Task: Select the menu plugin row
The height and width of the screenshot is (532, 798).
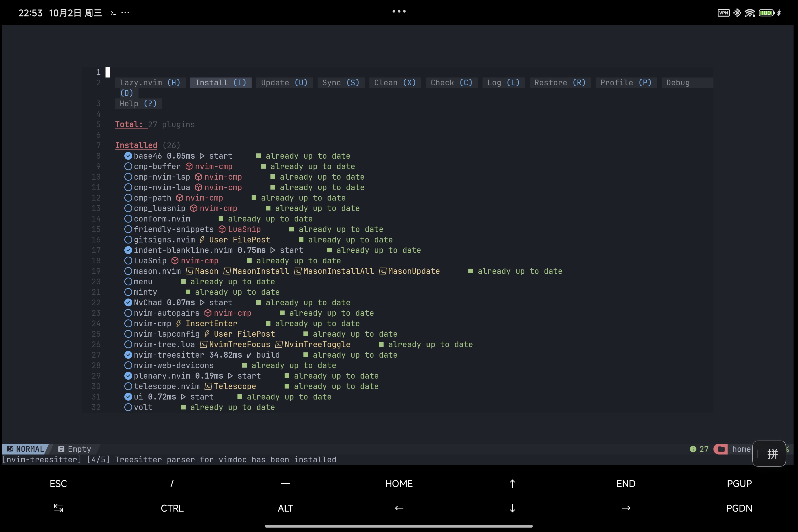Action: [x=199, y=282]
